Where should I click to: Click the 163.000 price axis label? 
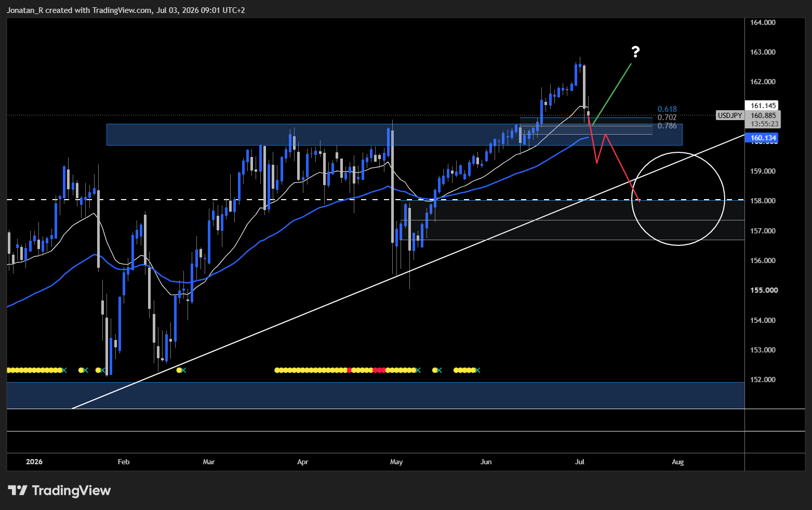click(x=763, y=52)
